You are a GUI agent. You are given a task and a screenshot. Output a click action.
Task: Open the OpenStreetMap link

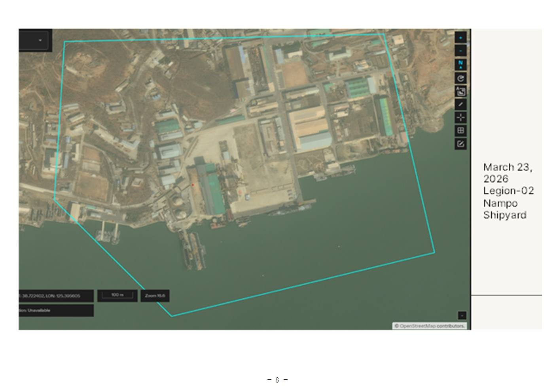pos(417,326)
